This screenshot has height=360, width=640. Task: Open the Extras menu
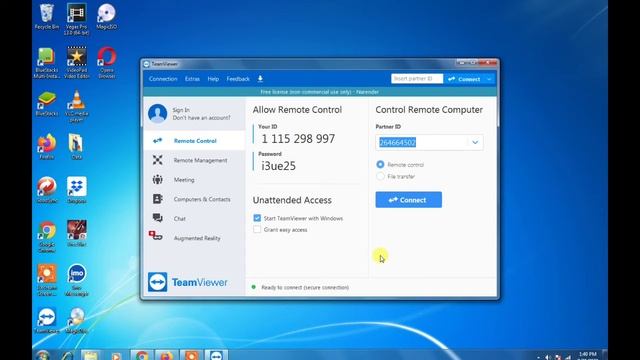point(192,79)
